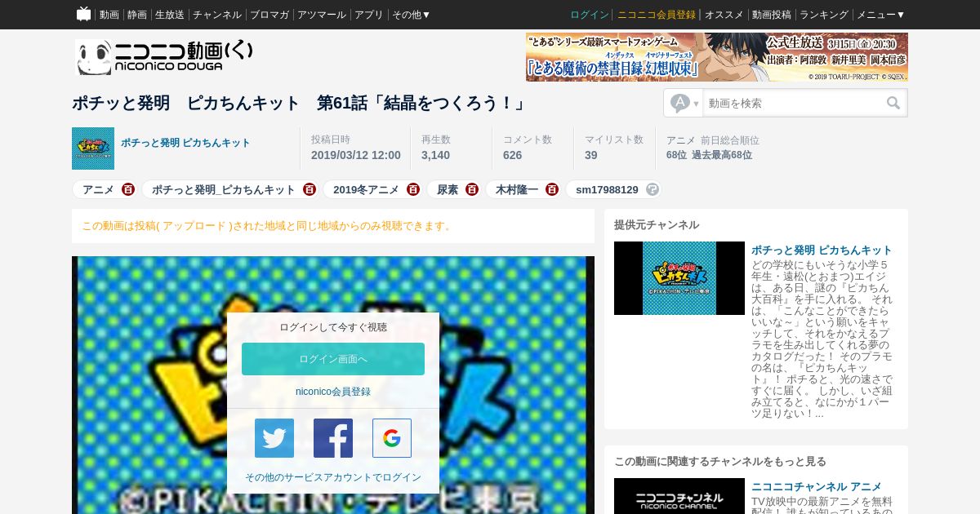Viewport: 980px width, 514px height.
Task: Log in with the Facebook icon
Action: tap(333, 438)
